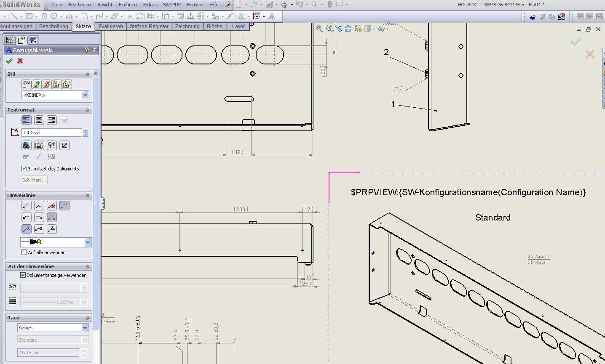
Task: Switch to the Zeichnung tab
Action: click(187, 27)
